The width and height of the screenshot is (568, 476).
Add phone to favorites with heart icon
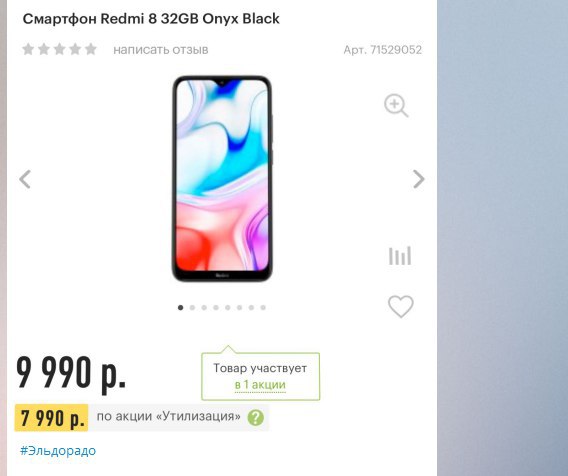coord(401,306)
